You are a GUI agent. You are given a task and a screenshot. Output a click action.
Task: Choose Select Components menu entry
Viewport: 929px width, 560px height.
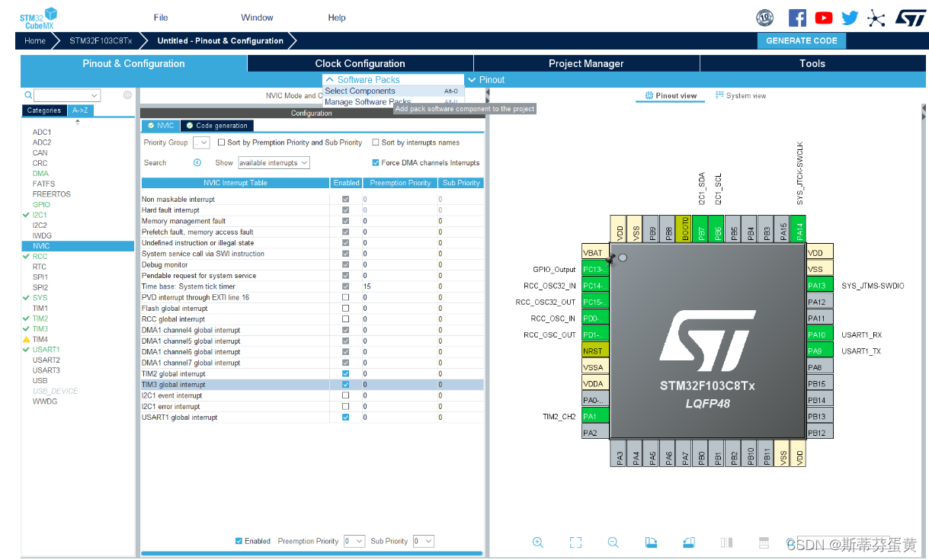[393, 91]
